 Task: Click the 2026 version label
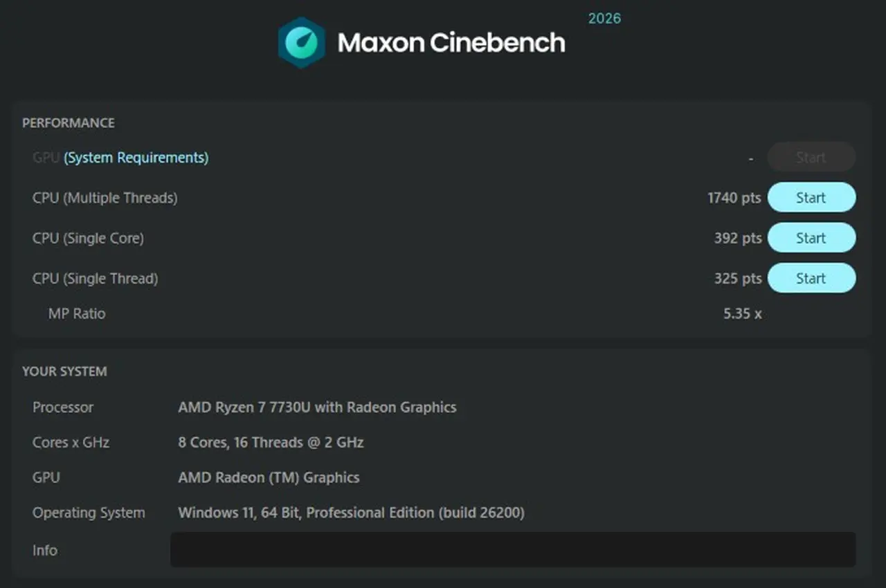click(x=604, y=19)
